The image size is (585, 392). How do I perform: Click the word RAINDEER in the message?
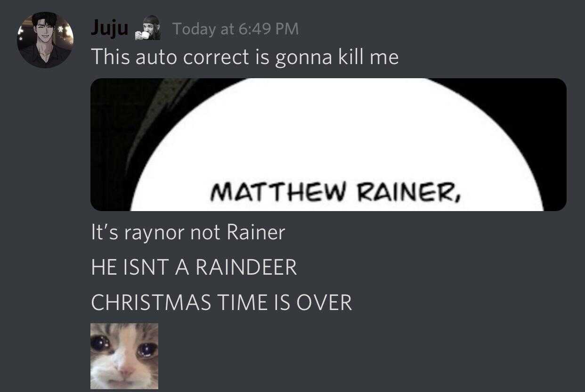coord(246,268)
